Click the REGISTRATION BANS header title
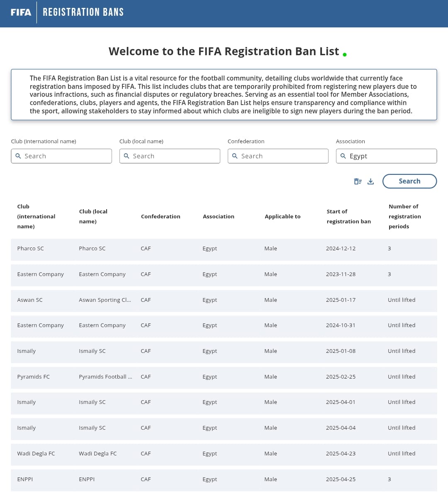 point(83,12)
